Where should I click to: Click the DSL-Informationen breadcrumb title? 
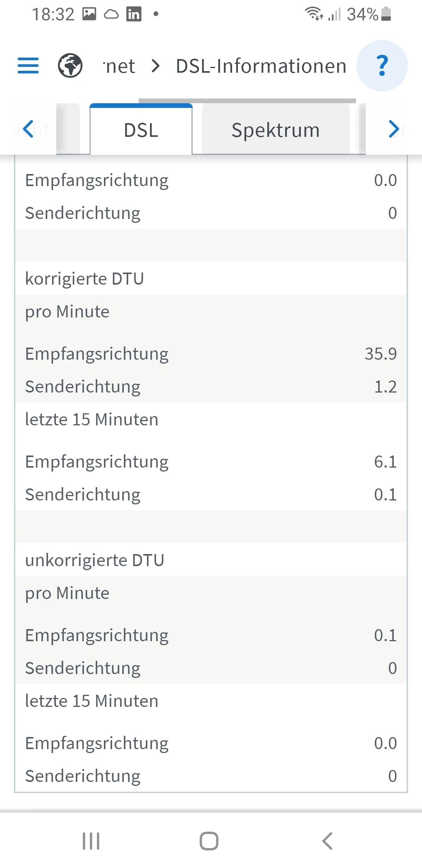click(x=261, y=66)
